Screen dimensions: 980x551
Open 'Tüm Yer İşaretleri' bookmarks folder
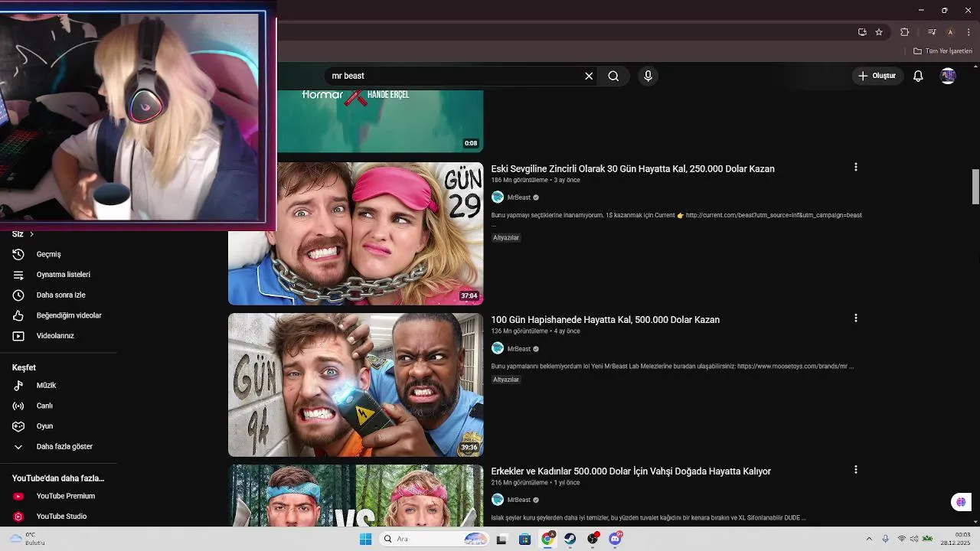tap(943, 51)
